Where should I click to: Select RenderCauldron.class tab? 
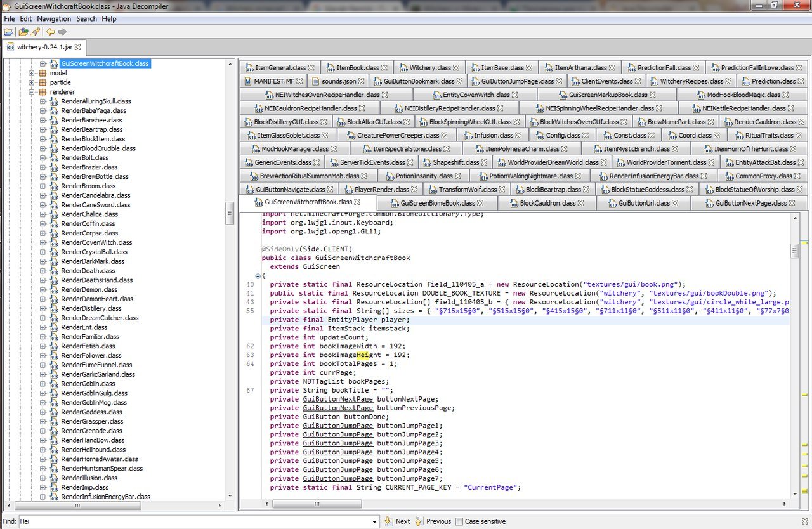coord(765,122)
